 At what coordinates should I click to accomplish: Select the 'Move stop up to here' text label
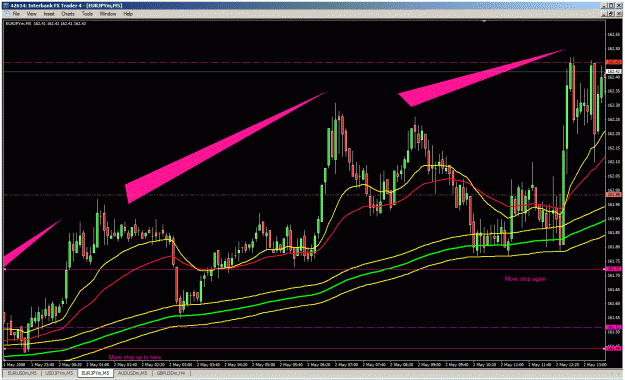pos(135,357)
